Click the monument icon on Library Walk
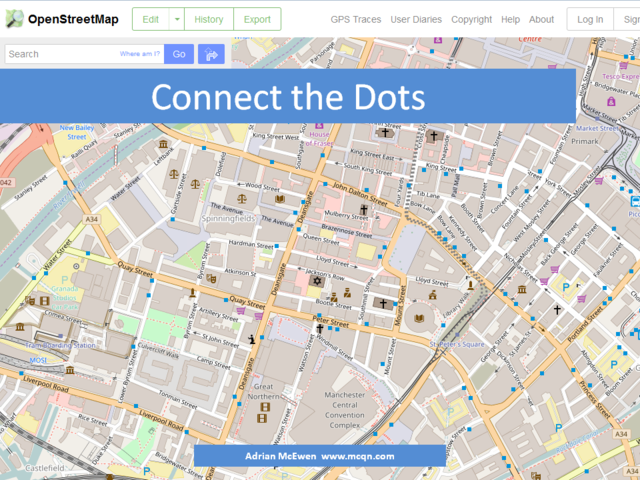Screen dimensions: 640x480 pyautogui.click(x=470, y=284)
